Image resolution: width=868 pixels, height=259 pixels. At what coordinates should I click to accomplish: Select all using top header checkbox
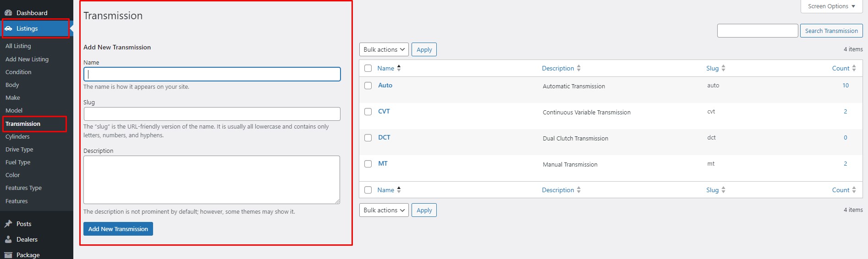point(368,68)
